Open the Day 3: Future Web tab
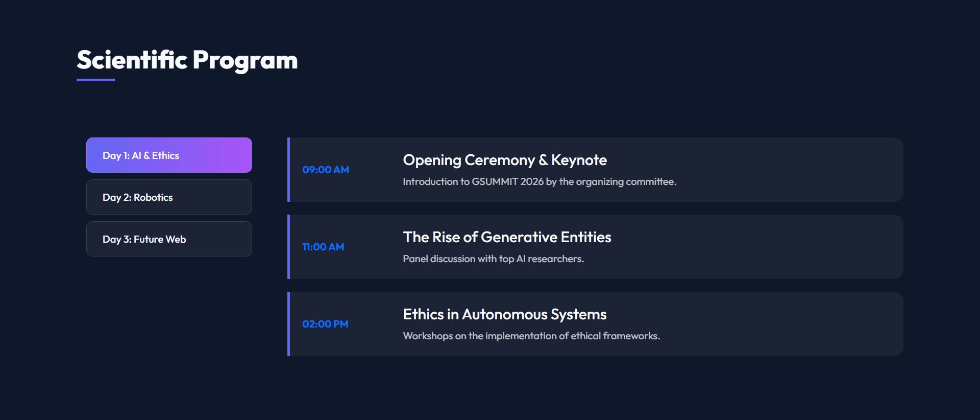 (x=168, y=239)
